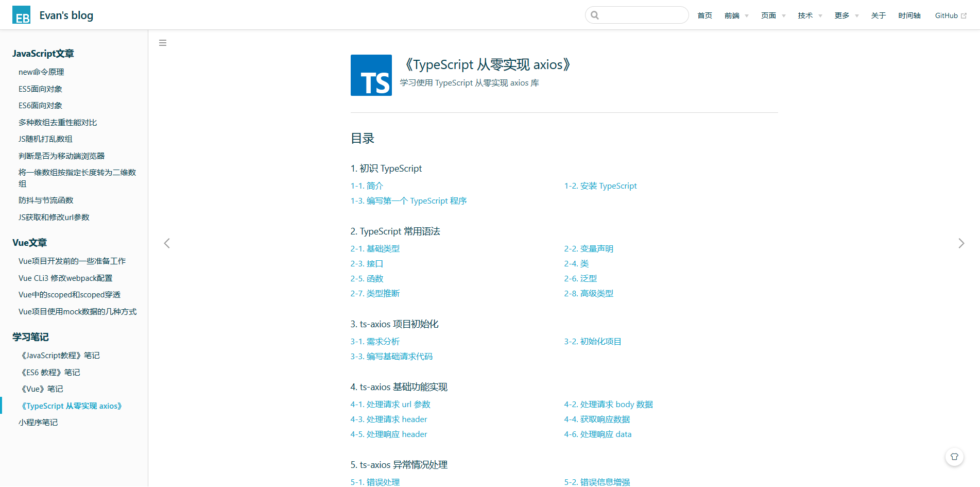Open chapter link 3-1. 需求分析
Screen dimensions: 980x487
[x=375, y=342]
